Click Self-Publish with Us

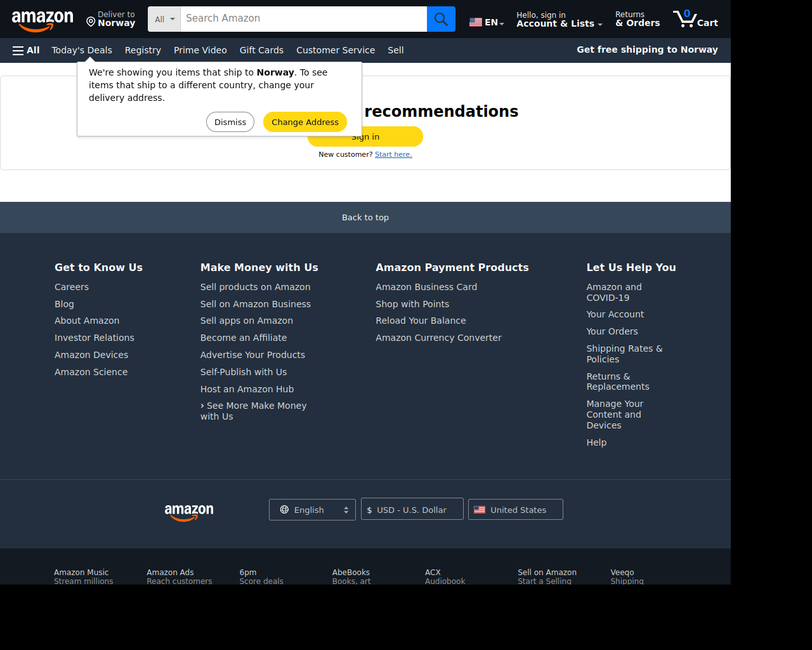(x=244, y=372)
